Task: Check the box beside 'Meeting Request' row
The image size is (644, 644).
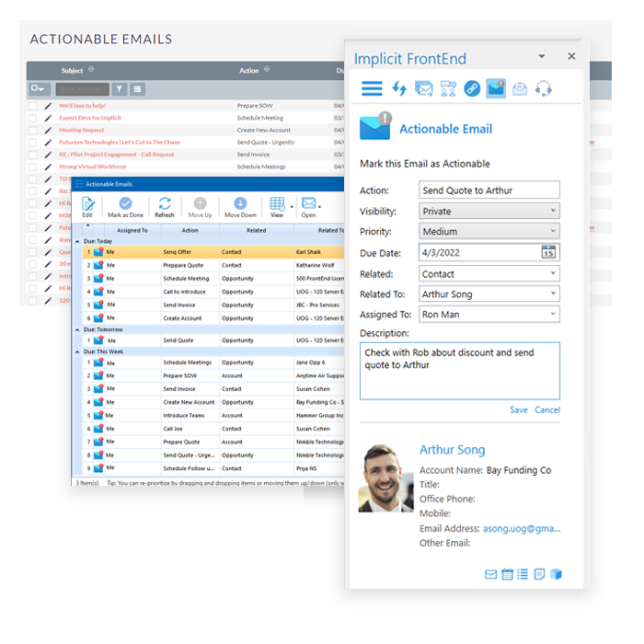Action: pos(33,131)
